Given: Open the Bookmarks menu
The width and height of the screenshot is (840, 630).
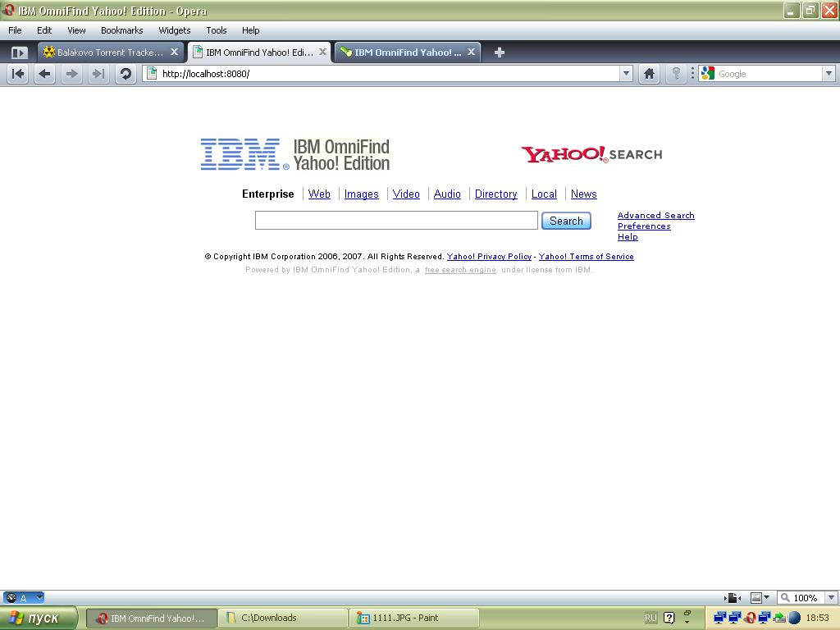Looking at the screenshot, I should tap(121, 30).
